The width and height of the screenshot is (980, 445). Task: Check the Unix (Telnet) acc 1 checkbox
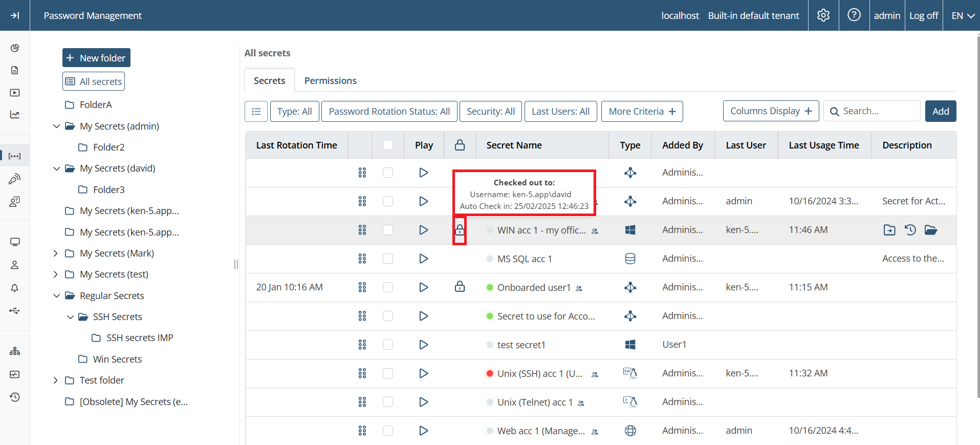pos(388,402)
